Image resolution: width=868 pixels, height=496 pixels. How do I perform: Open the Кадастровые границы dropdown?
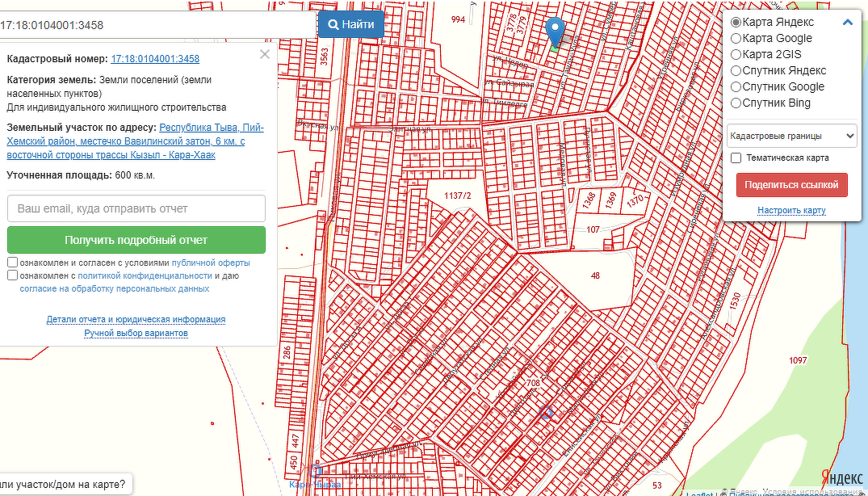click(791, 137)
